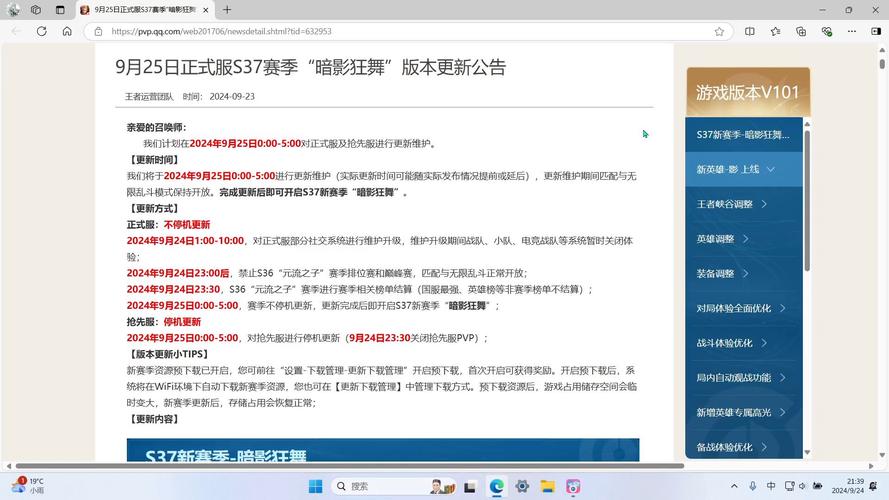The height and width of the screenshot is (500, 889).
Task: Click the sidebar navigation scrollbar thumb
Action: click(x=807, y=200)
